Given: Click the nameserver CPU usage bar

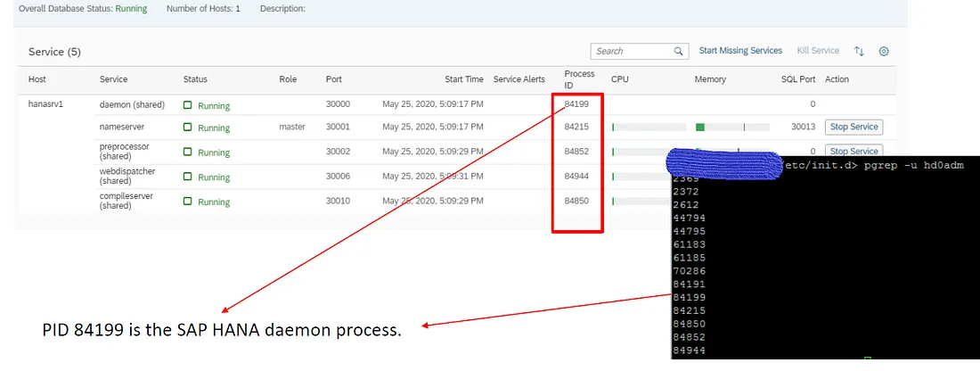Looking at the screenshot, I should pyautogui.click(x=649, y=127).
